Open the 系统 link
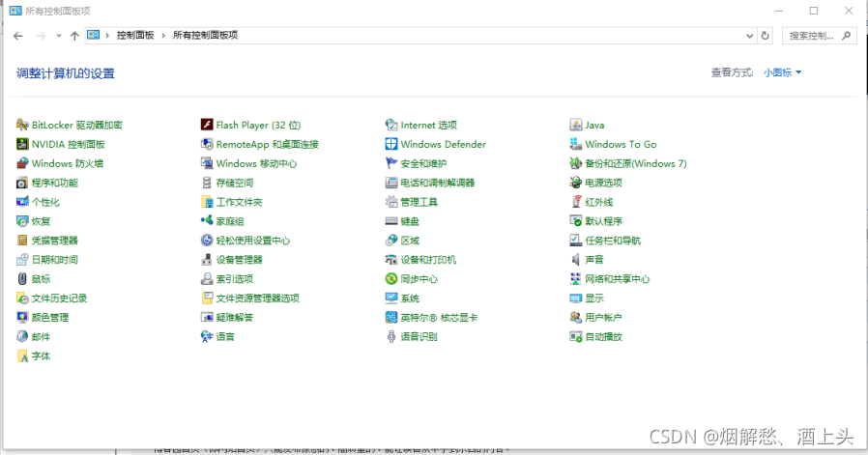The height and width of the screenshot is (455, 868). pos(410,299)
